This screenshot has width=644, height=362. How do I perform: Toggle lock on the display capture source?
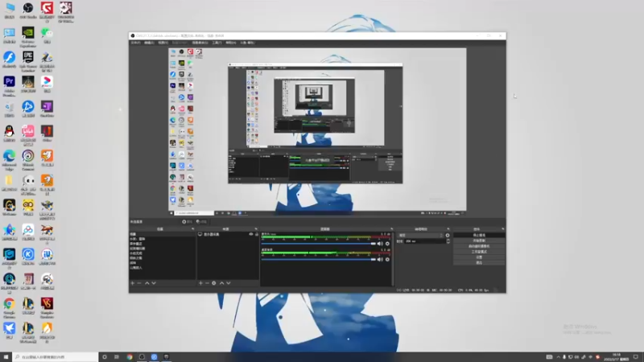257,234
